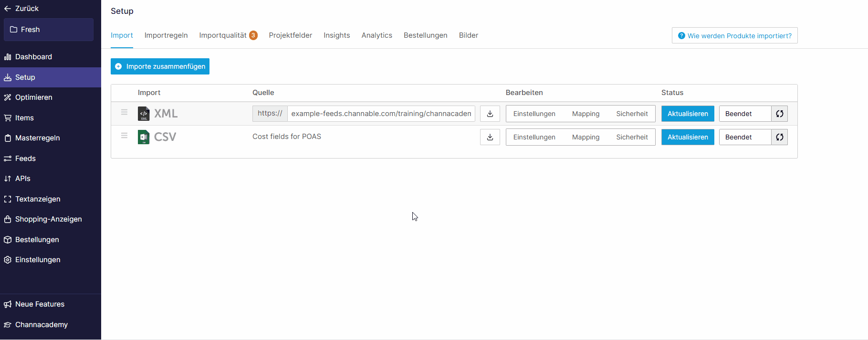Screen dimensions: 868x340
Task: Open the Importqualität tab
Action: [x=223, y=35]
